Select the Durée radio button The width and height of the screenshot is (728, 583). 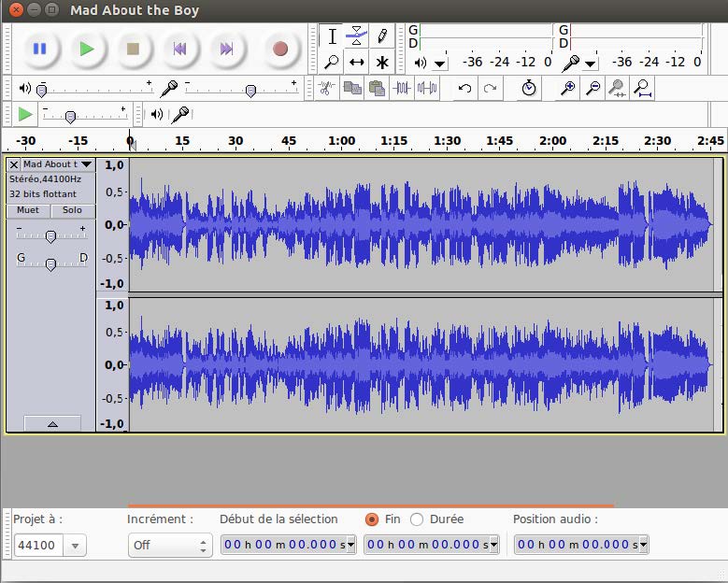[x=417, y=519]
